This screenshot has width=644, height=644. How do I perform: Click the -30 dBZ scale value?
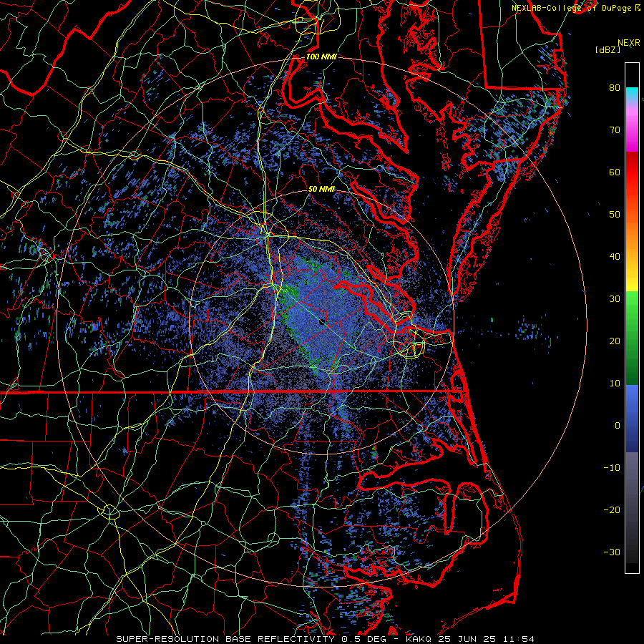612,552
